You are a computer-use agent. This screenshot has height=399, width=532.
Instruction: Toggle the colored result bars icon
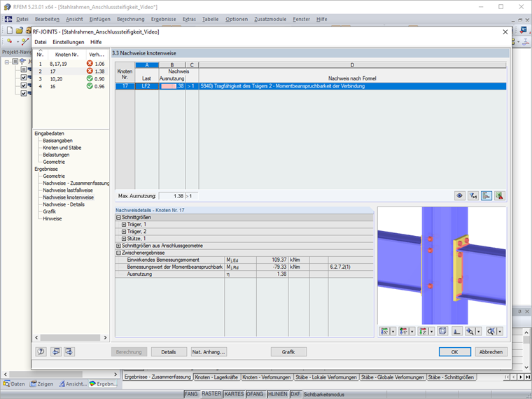click(x=486, y=196)
